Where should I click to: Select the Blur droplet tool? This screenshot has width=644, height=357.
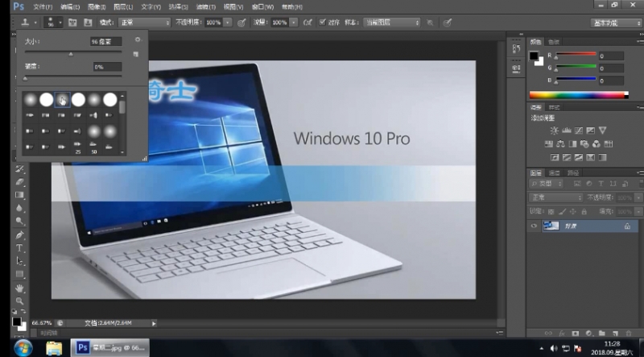[19, 208]
